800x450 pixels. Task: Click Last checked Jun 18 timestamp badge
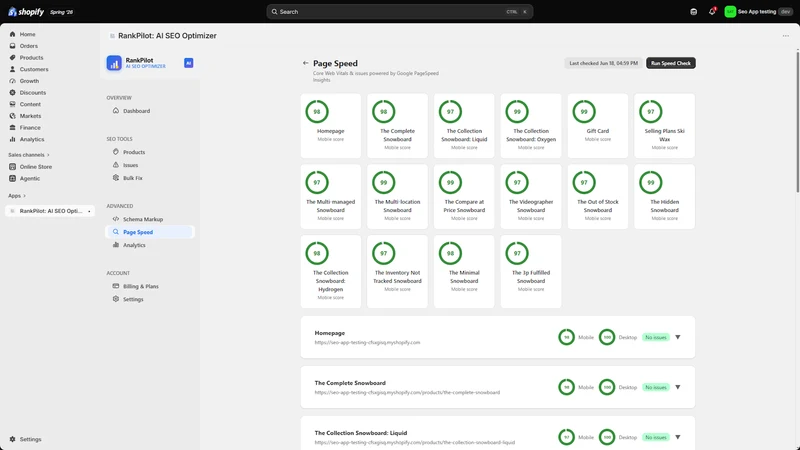pos(603,63)
